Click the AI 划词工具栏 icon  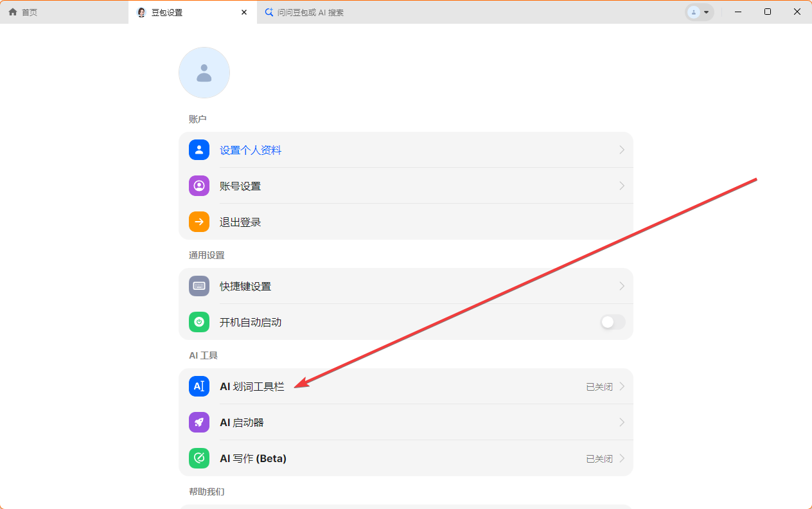(199, 386)
